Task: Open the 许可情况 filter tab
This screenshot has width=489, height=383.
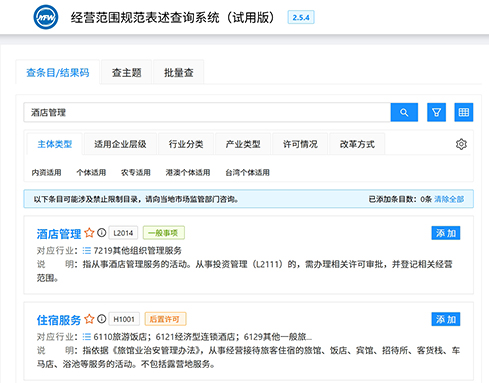Action: coord(300,144)
